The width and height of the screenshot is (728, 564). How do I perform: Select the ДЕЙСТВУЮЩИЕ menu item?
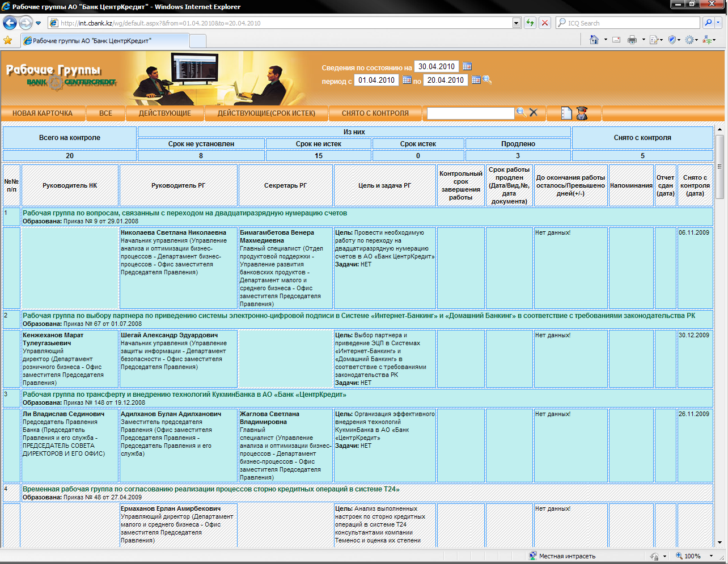tap(165, 113)
